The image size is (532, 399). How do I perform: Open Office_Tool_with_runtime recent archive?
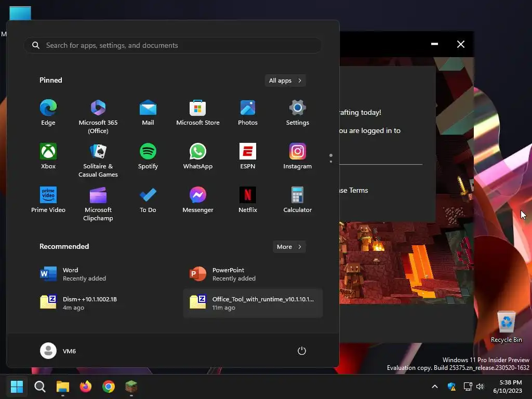coord(253,303)
